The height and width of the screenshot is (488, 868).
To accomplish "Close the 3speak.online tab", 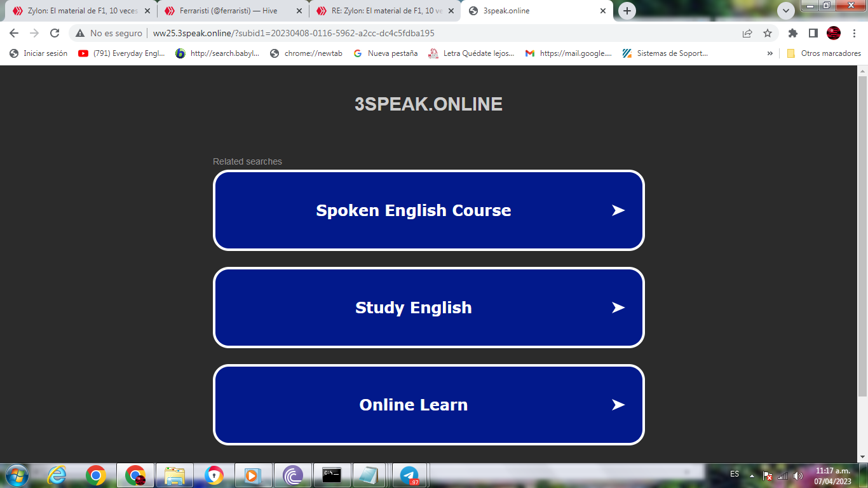I will coord(603,11).
